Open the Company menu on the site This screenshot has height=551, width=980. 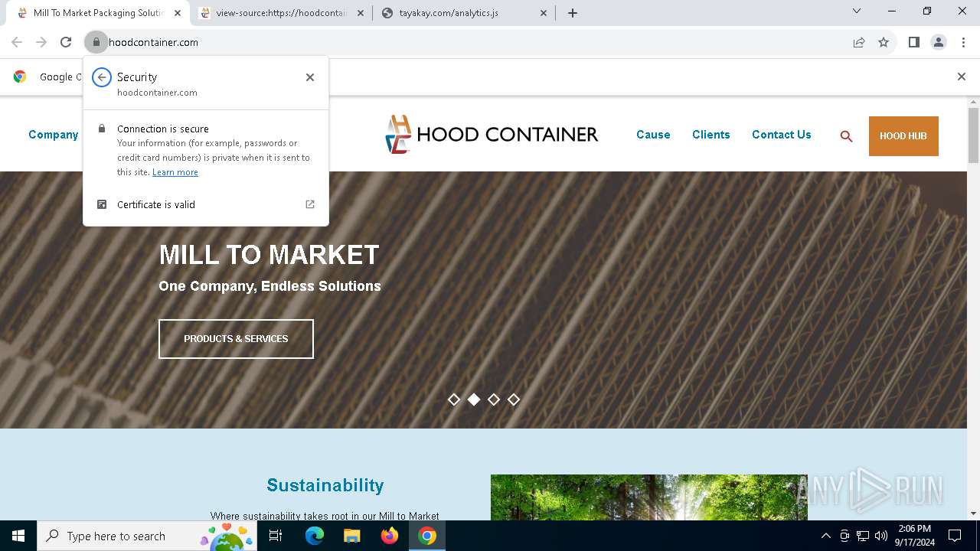pyautogui.click(x=54, y=135)
